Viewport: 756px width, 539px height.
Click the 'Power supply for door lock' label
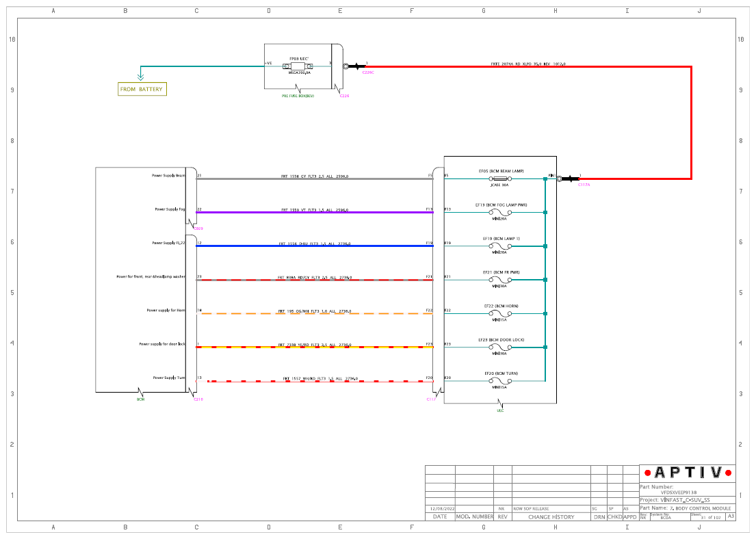(x=162, y=344)
